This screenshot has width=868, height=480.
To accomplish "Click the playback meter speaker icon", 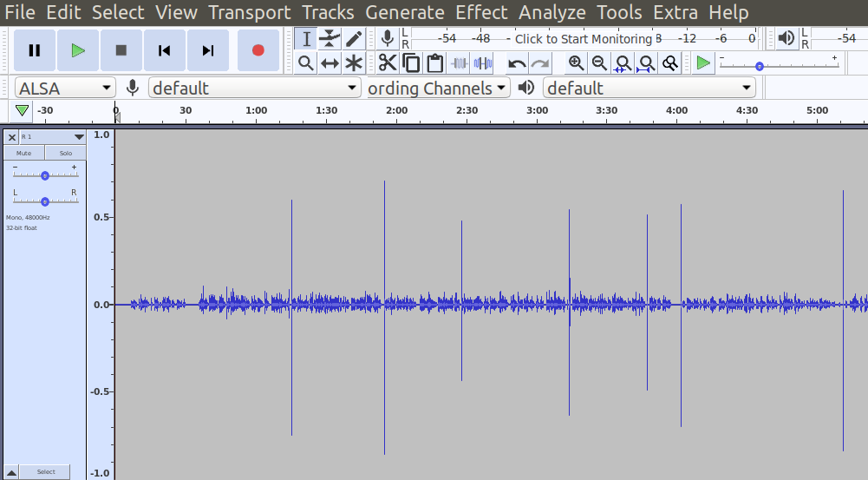I will [786, 38].
